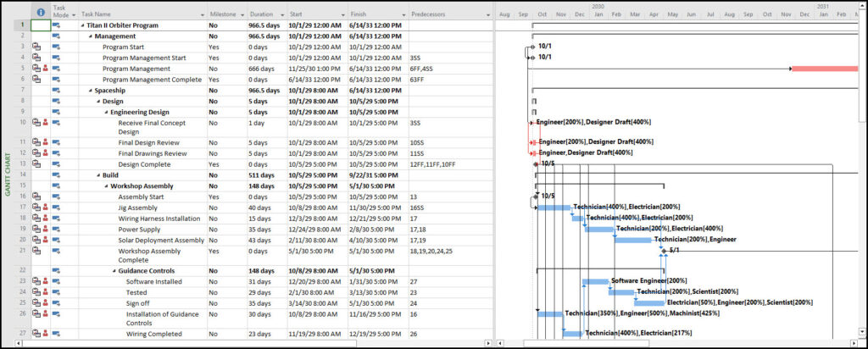Screen dimensions: 868x349
Task: Collapse the Titan II Orbiter Program summary task
Action: (83, 25)
